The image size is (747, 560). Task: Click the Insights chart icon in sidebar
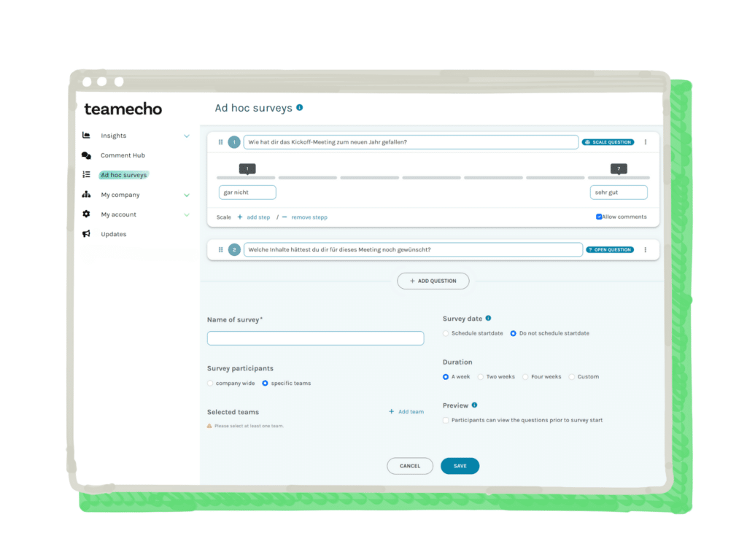86,136
